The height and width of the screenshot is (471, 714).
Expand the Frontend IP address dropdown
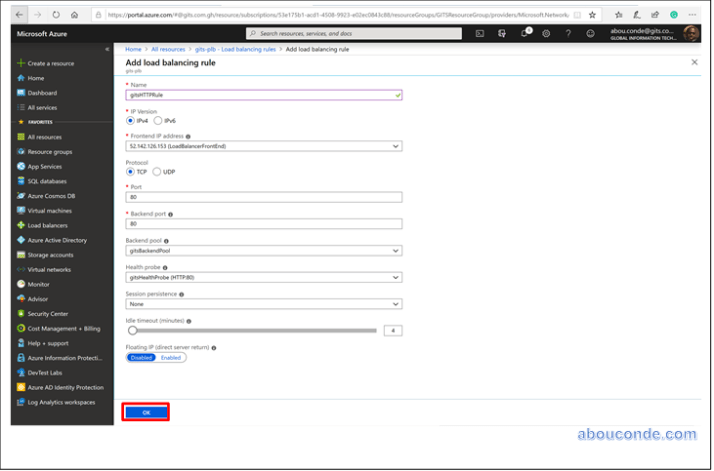264,145
